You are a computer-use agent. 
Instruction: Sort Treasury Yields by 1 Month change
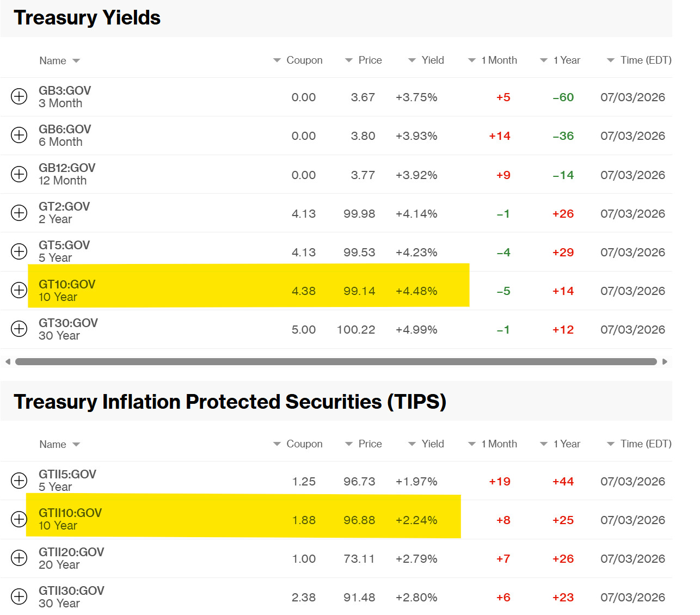point(493,60)
